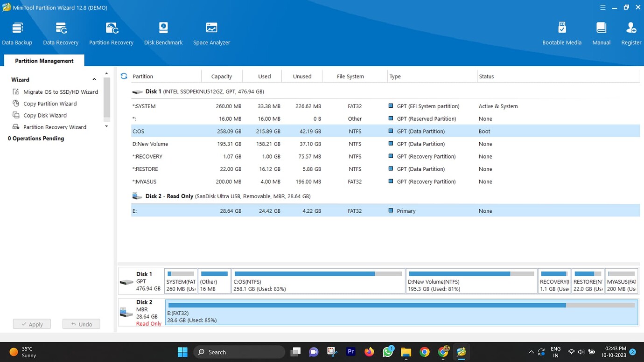Sort by the File System column header
The image size is (644, 362).
coord(350,76)
